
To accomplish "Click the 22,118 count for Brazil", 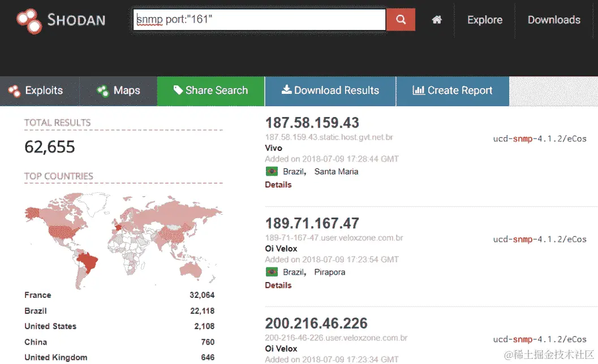I will coord(202,311).
